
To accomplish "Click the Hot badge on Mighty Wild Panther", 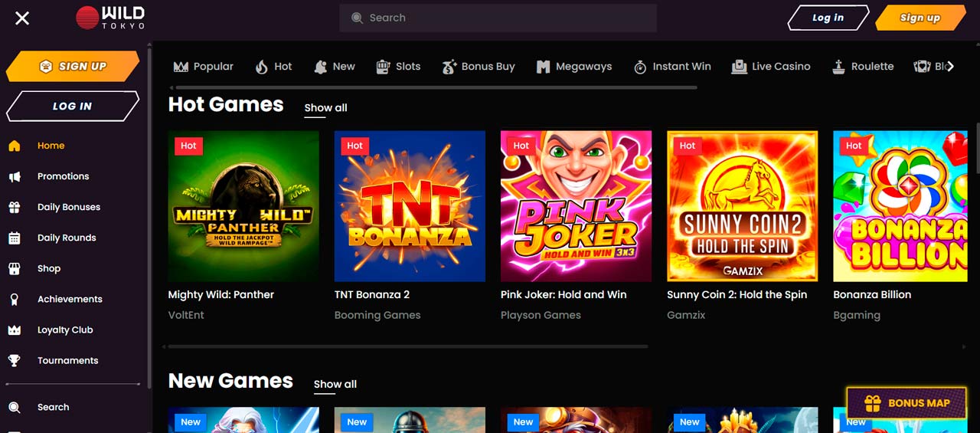I will tap(188, 146).
